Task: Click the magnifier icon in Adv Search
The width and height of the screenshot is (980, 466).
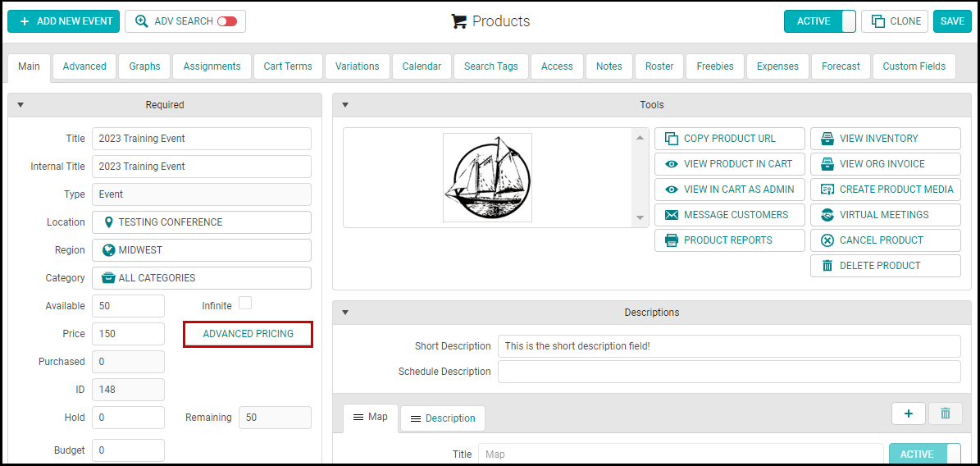Action: pos(141,21)
